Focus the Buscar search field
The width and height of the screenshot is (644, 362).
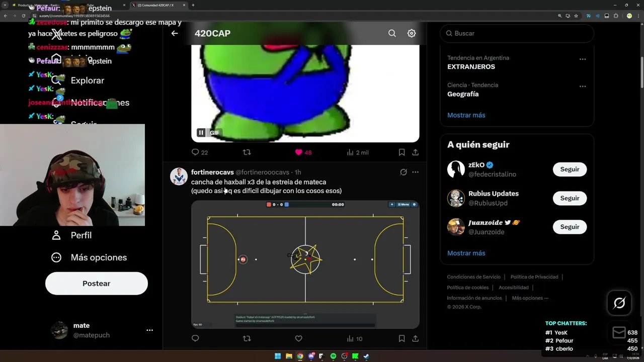click(x=517, y=33)
